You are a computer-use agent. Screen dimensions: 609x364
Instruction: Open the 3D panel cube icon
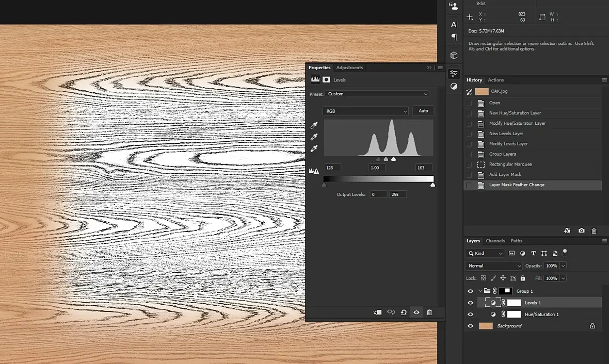point(454,56)
